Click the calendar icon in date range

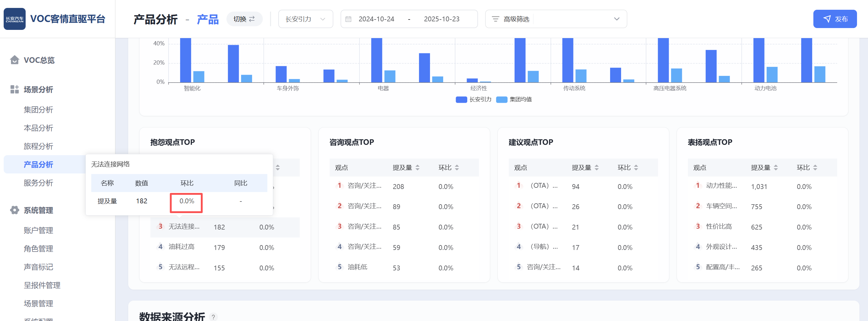pyautogui.click(x=349, y=19)
